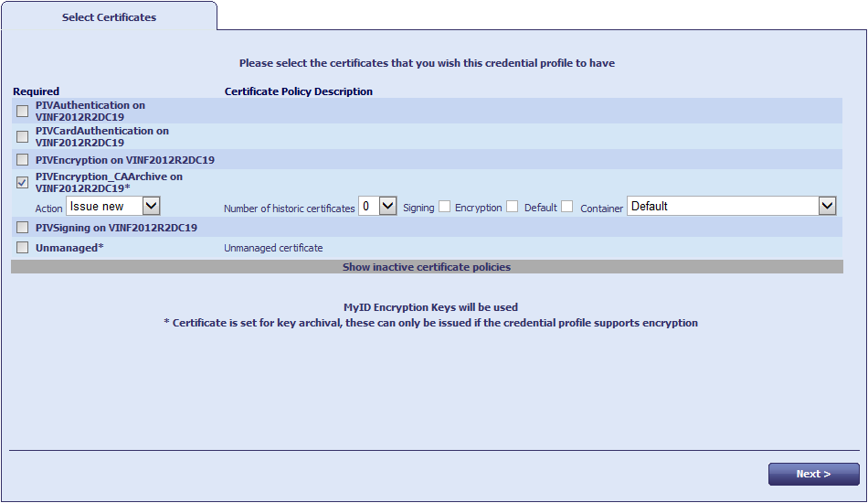Switch to the Select Certificates tab

(x=109, y=17)
